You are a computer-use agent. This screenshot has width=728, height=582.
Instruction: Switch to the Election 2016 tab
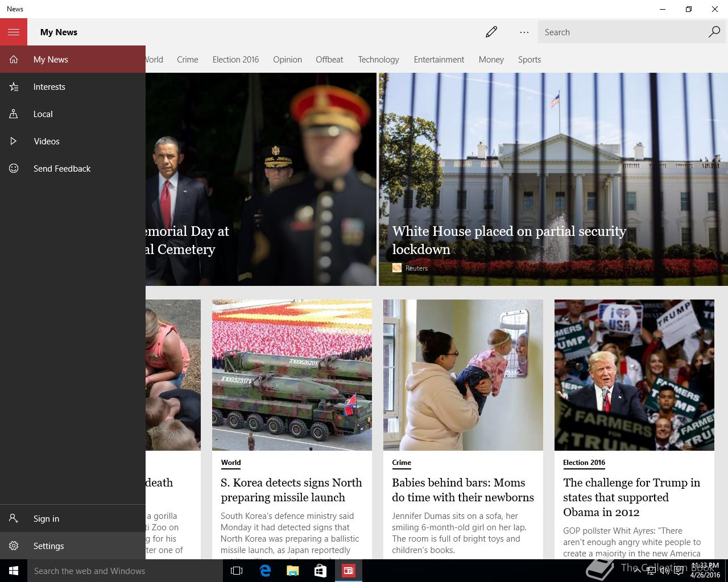(235, 59)
